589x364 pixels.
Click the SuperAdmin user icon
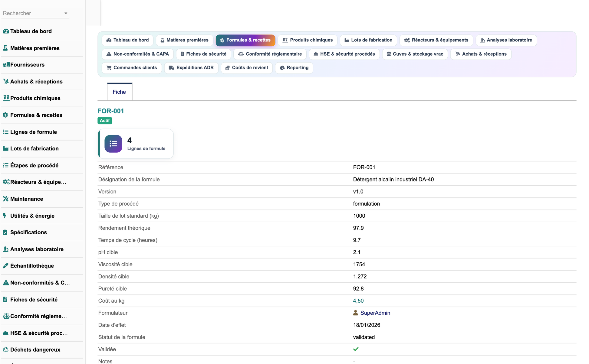tap(355, 313)
